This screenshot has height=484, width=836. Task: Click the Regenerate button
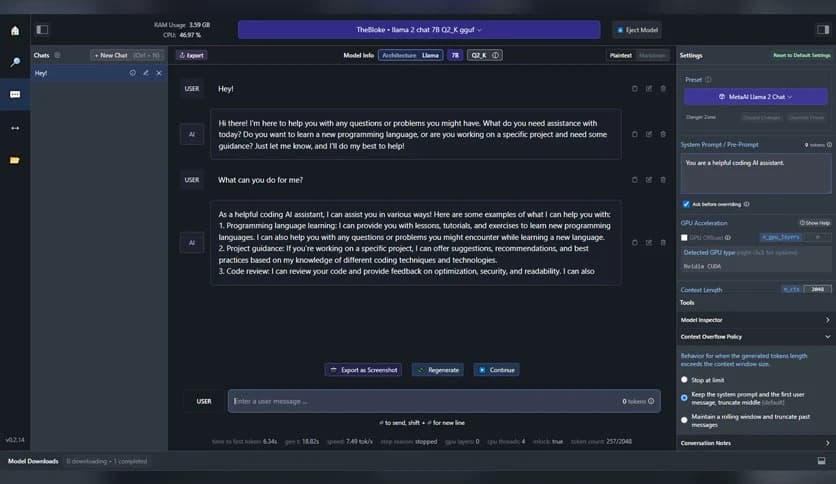[437, 370]
